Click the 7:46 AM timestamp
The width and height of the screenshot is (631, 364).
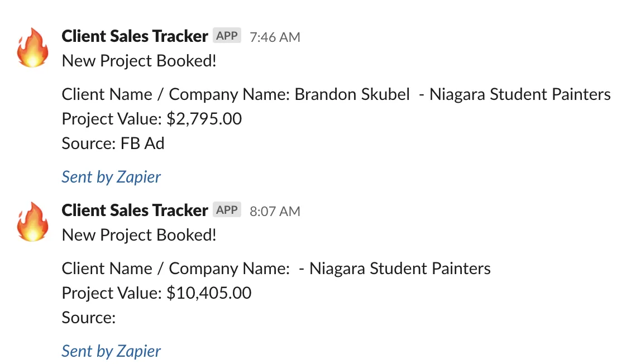point(275,37)
